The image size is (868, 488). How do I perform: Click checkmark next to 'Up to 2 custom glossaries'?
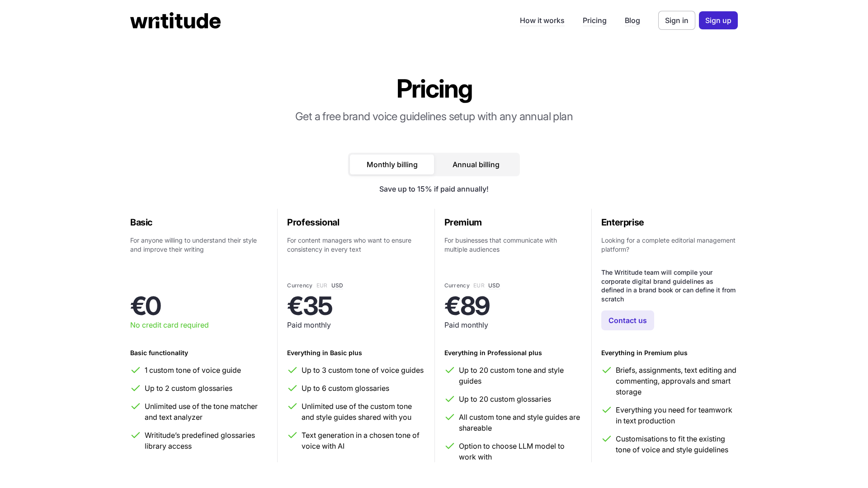(x=135, y=388)
